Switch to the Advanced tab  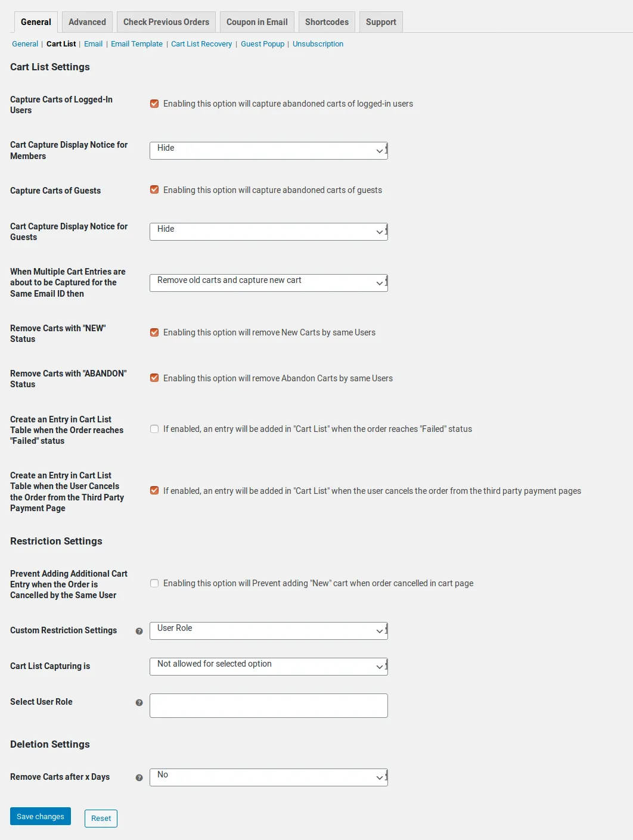[x=87, y=22]
